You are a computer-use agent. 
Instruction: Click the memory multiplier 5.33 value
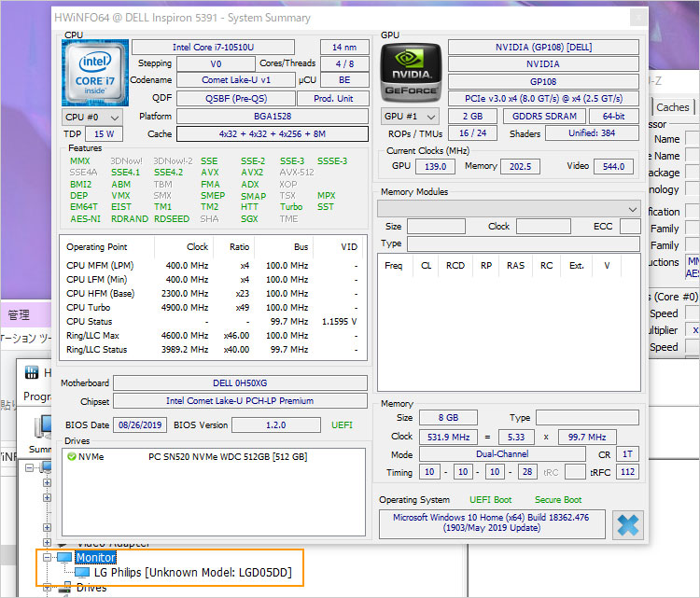516,437
